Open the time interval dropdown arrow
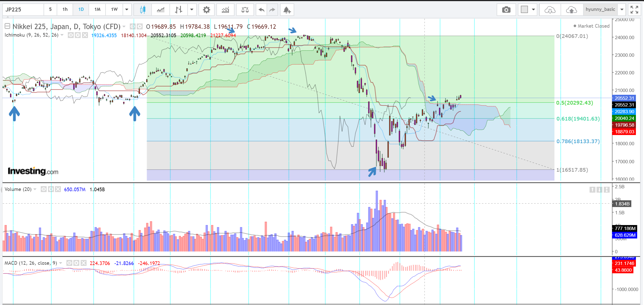Screen dimensions: 644x305 point(127,10)
